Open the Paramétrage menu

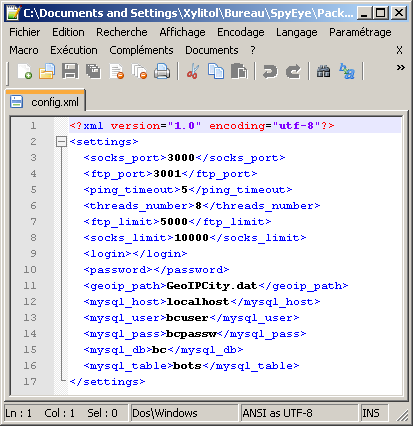click(360, 32)
